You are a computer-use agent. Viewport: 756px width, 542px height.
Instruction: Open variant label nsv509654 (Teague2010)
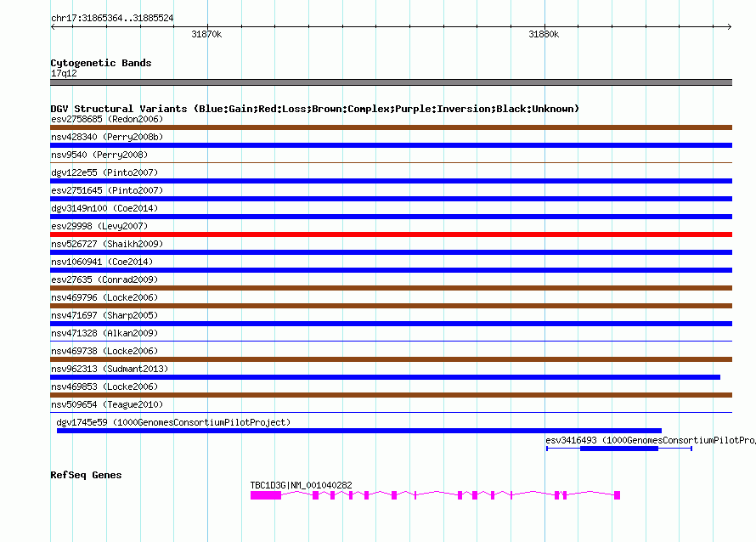pos(107,404)
